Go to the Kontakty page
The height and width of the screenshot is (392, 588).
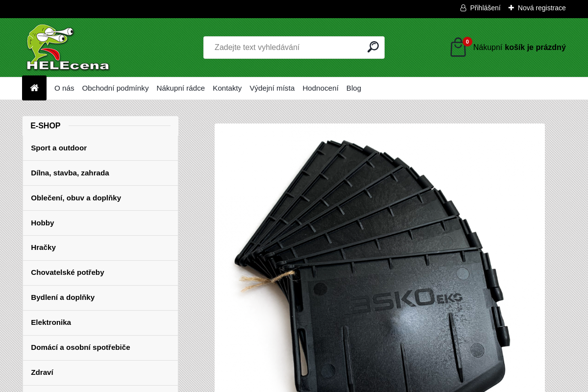click(227, 88)
